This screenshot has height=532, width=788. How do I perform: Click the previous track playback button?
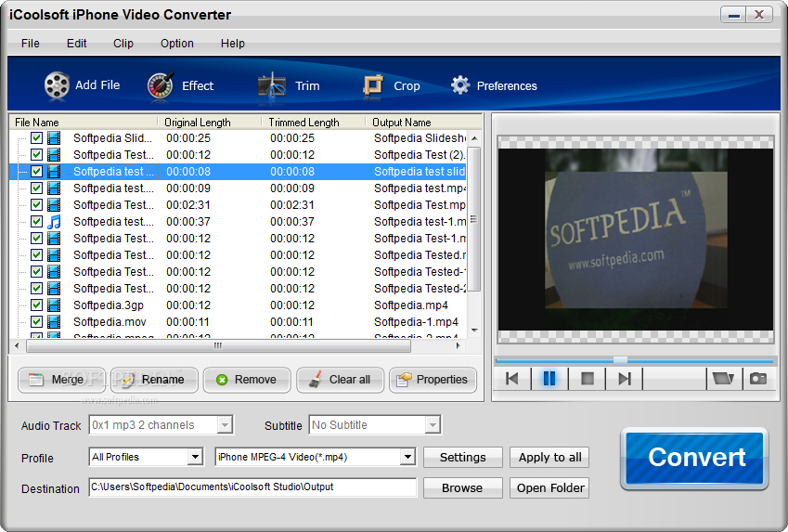pyautogui.click(x=512, y=379)
